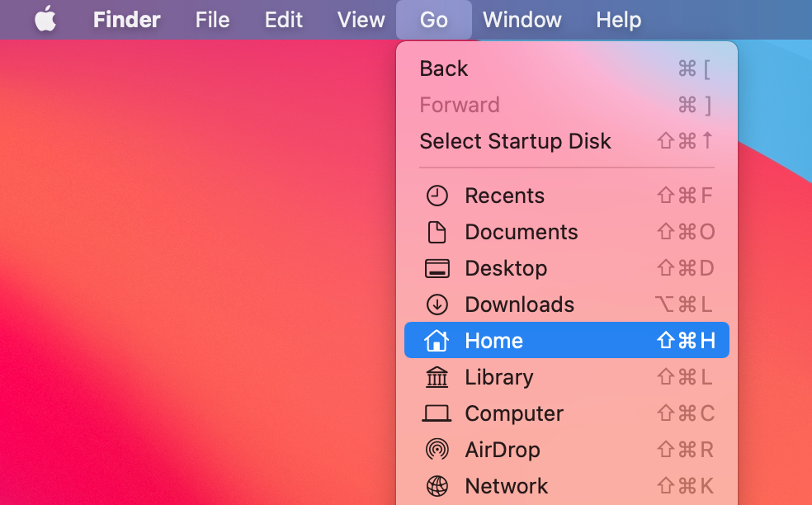Select Library in Go menu
Screen dimensions: 812x505
pyautogui.click(x=567, y=377)
